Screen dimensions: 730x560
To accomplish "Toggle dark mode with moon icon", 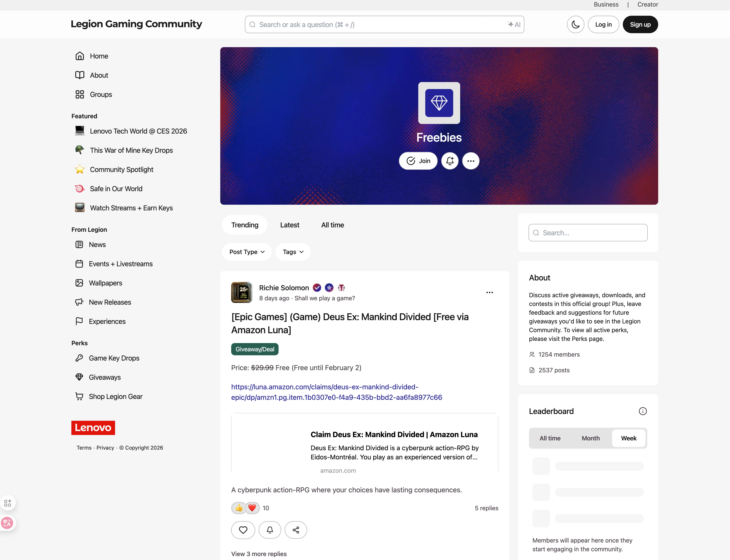I will pos(575,24).
